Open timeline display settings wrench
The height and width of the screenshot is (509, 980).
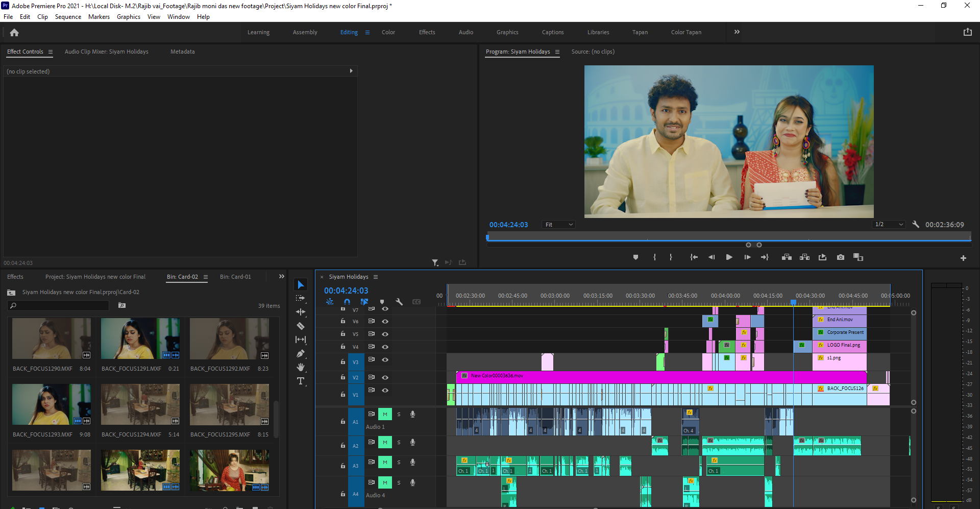click(x=399, y=302)
